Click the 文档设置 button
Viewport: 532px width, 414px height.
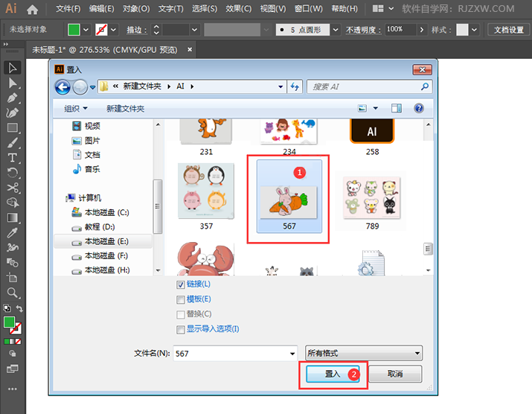point(509,30)
